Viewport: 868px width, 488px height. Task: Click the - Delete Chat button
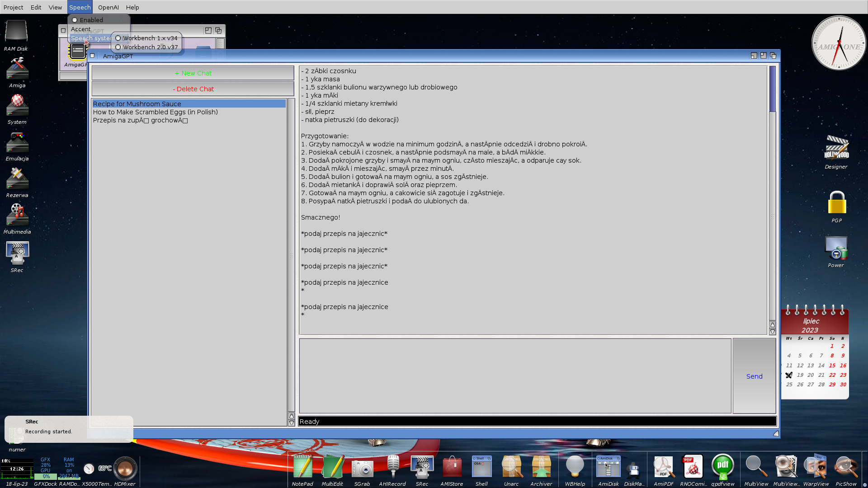[x=193, y=89]
